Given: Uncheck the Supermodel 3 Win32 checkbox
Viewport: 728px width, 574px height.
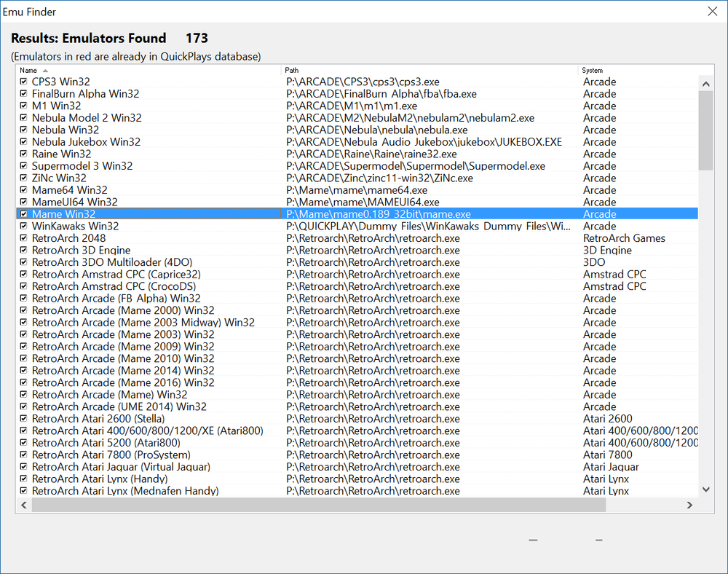Looking at the screenshot, I should coord(24,165).
